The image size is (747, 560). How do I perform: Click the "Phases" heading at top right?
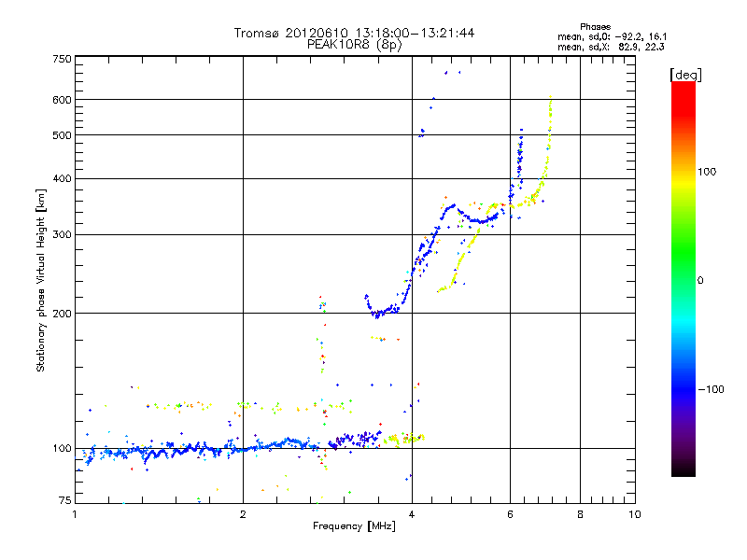pos(595,27)
